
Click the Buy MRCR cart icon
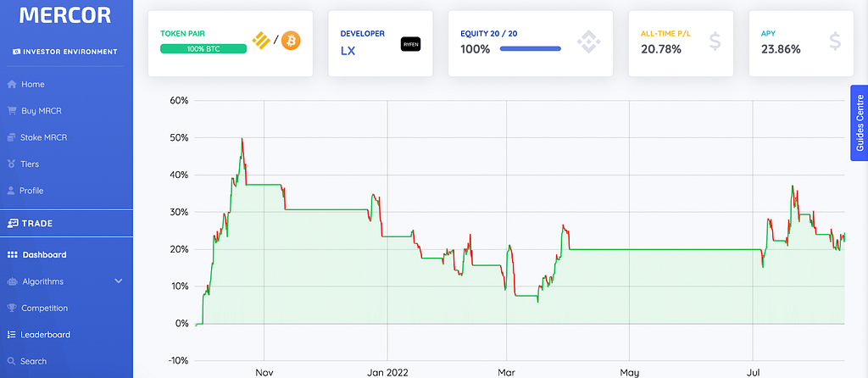point(11,111)
